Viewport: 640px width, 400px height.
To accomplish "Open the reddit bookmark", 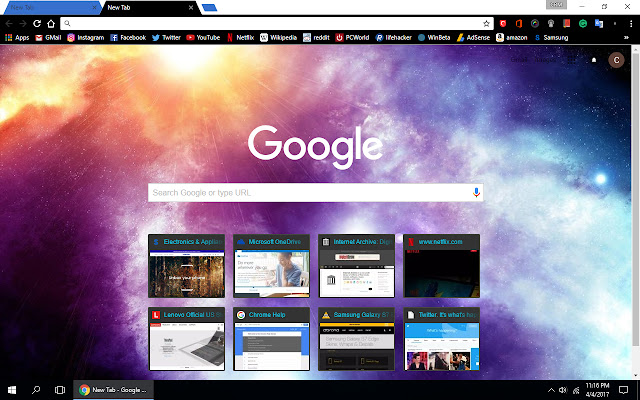I will pos(316,38).
